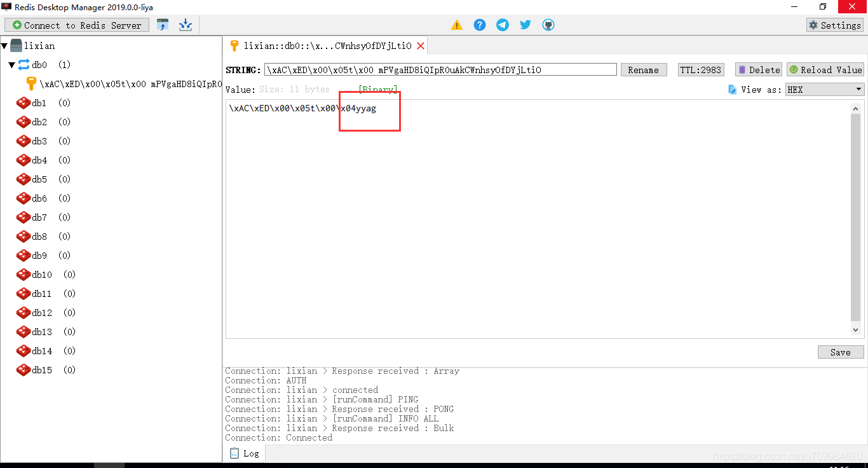Click the value editor scrollbar down arrow
This screenshot has height=468, width=868.
[x=855, y=330]
